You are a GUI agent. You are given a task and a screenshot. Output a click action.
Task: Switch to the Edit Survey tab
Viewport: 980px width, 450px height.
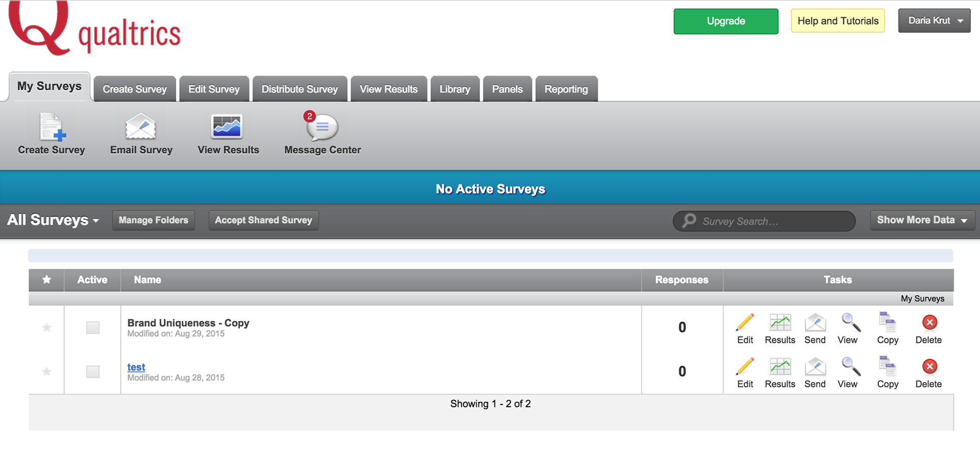point(214,89)
